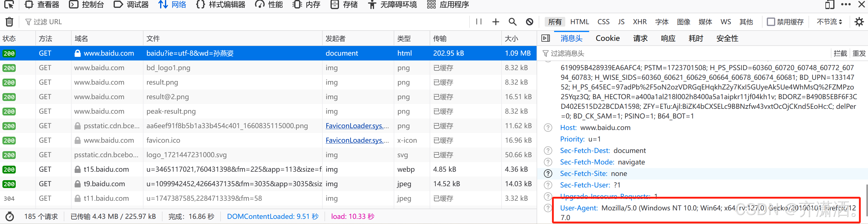Switch to Cookie details tab
This screenshot has width=868, height=224.
coord(608,38)
